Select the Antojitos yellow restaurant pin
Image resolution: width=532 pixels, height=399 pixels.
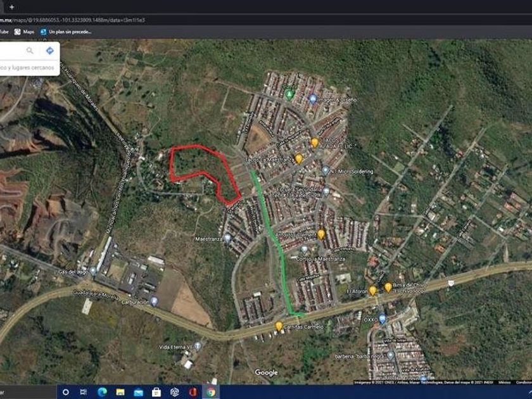(x=321, y=234)
